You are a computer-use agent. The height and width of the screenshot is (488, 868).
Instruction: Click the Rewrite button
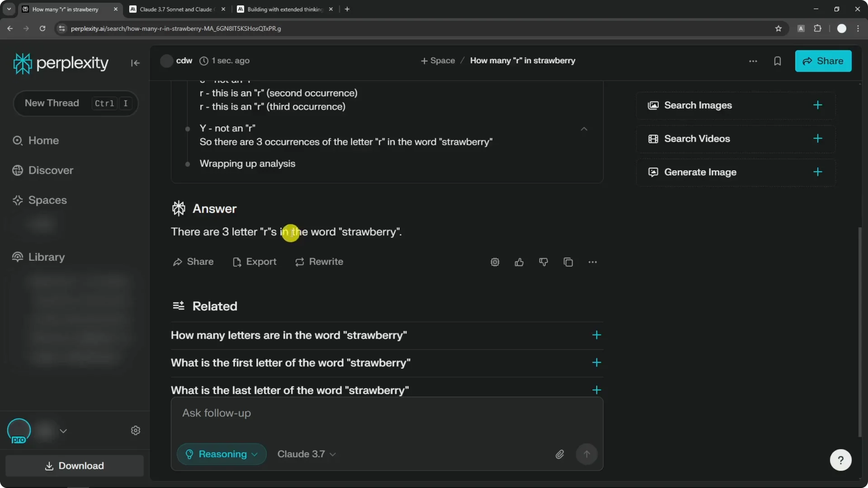pyautogui.click(x=319, y=262)
